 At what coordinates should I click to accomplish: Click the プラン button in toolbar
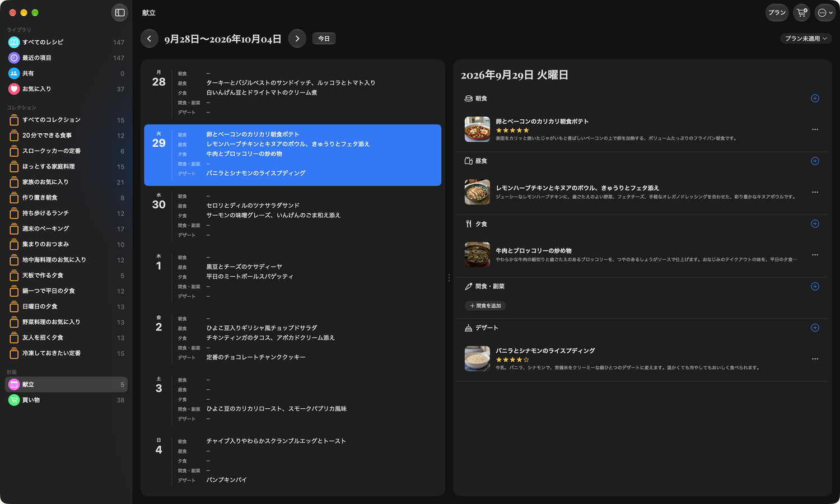pos(777,12)
